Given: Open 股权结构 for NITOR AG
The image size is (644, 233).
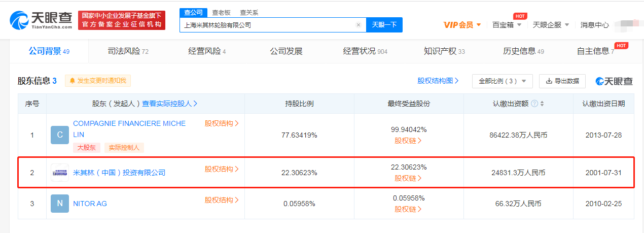Looking at the screenshot, I should pos(222,200).
